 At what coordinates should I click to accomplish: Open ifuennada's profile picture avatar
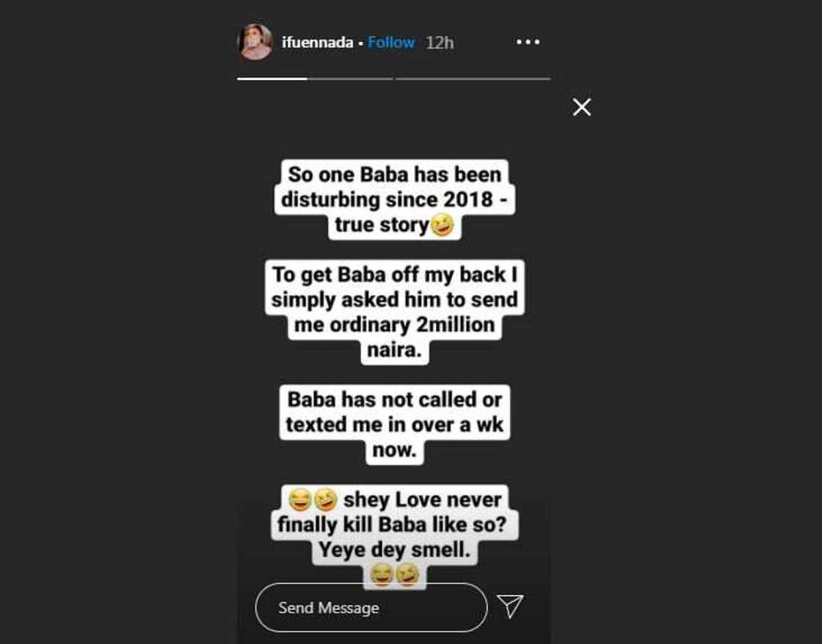(x=255, y=41)
